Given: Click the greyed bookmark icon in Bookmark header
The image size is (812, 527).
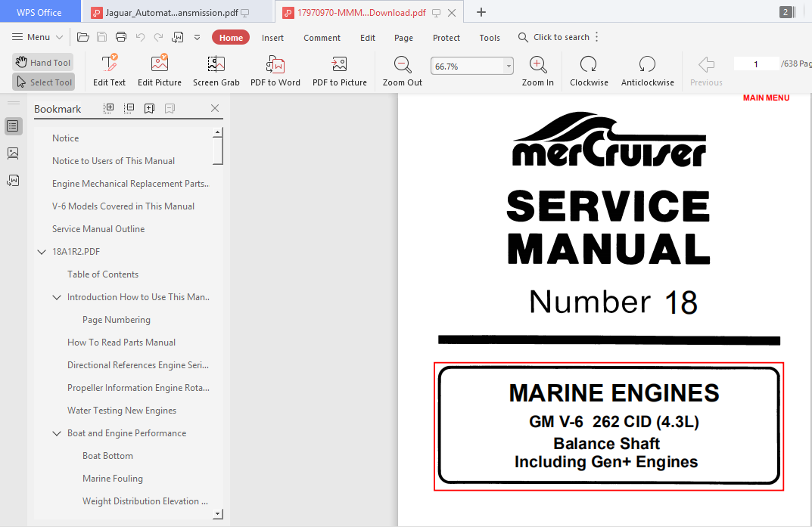Looking at the screenshot, I should pos(170,108).
